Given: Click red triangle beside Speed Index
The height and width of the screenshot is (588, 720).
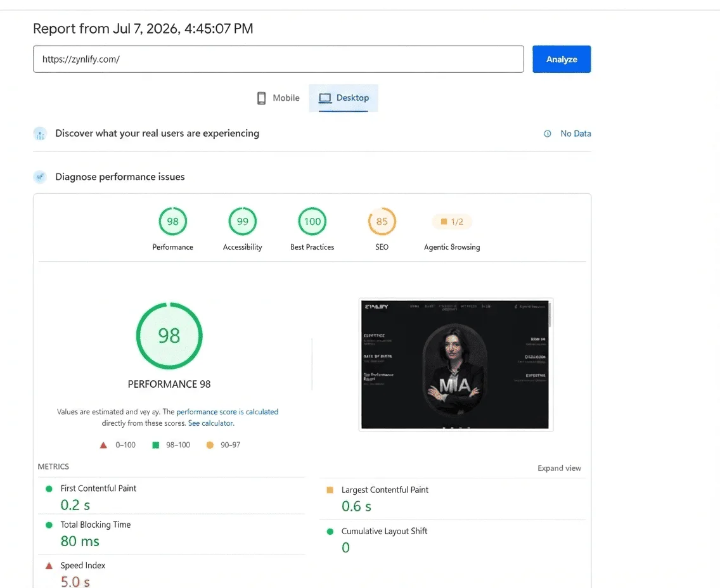Looking at the screenshot, I should 49,566.
